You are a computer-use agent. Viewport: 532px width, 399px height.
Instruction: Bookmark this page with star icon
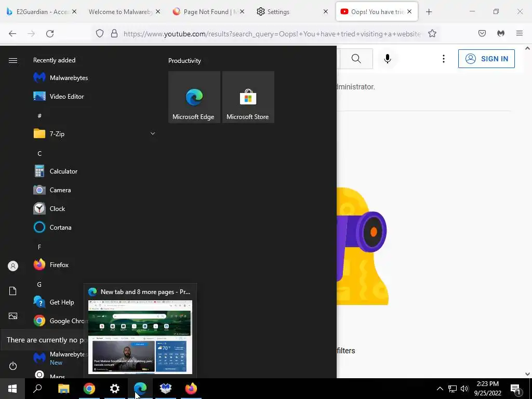(x=432, y=34)
